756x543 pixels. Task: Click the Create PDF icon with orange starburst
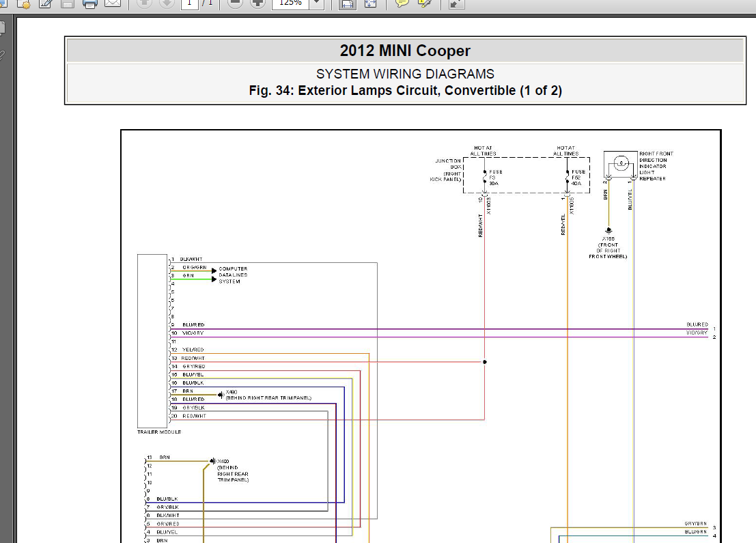coord(23,3)
